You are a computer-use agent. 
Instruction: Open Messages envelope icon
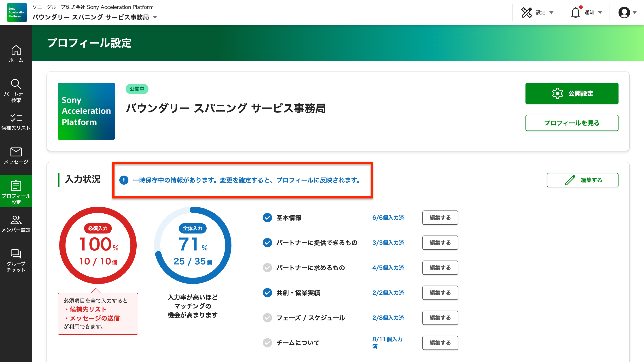pyautogui.click(x=16, y=152)
